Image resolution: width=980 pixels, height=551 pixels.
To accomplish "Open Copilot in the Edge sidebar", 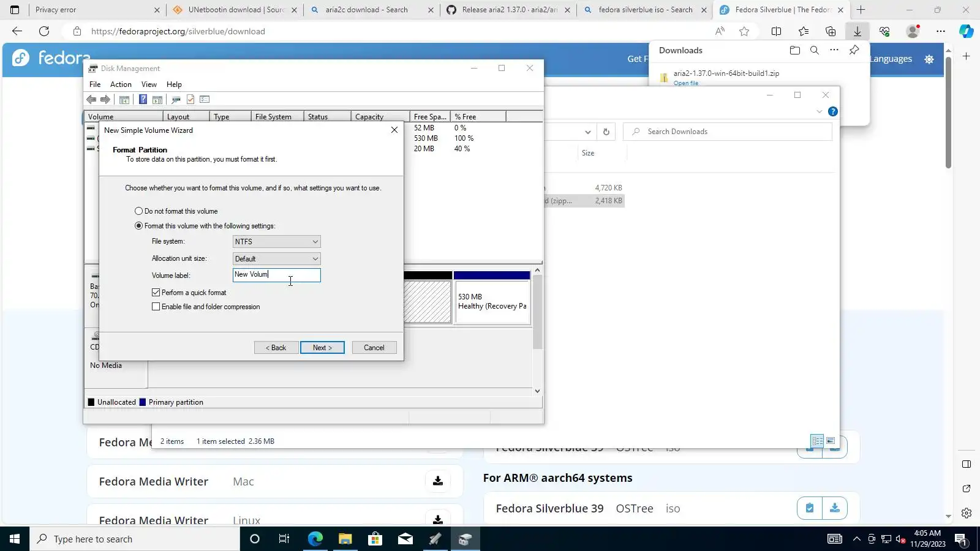I will click(x=967, y=31).
